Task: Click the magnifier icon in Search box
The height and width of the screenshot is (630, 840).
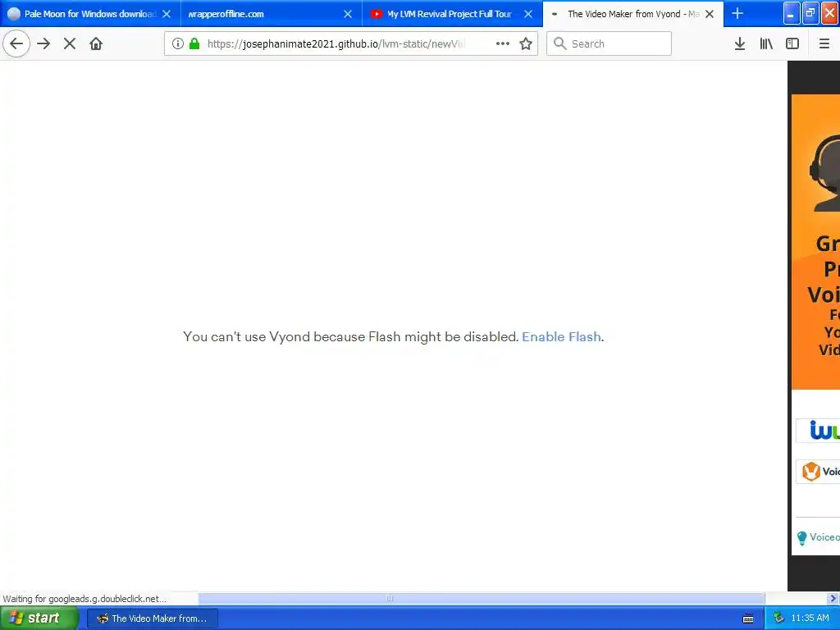Action: point(559,43)
